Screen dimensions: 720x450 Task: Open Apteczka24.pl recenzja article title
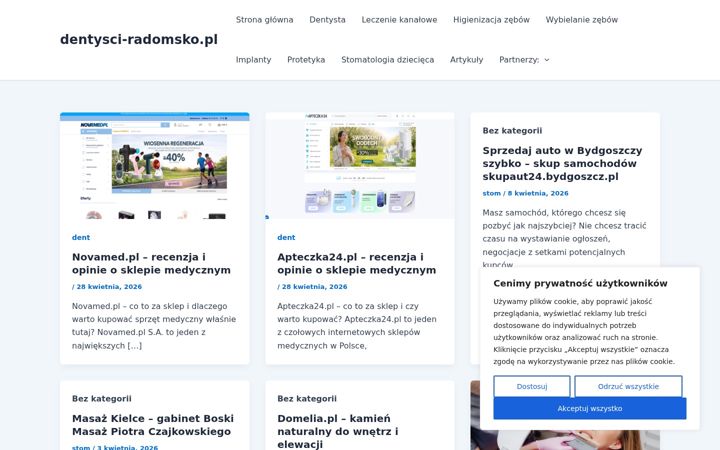click(x=357, y=264)
